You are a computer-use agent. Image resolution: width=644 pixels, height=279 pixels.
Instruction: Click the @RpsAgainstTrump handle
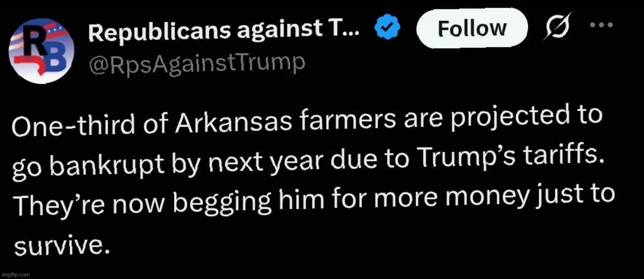pos(197,63)
